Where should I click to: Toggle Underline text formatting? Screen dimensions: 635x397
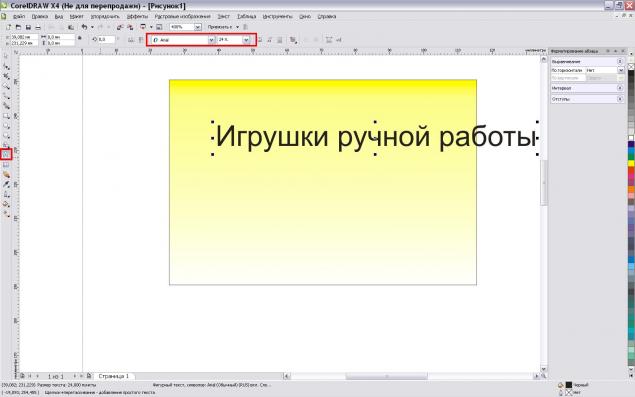tap(279, 40)
